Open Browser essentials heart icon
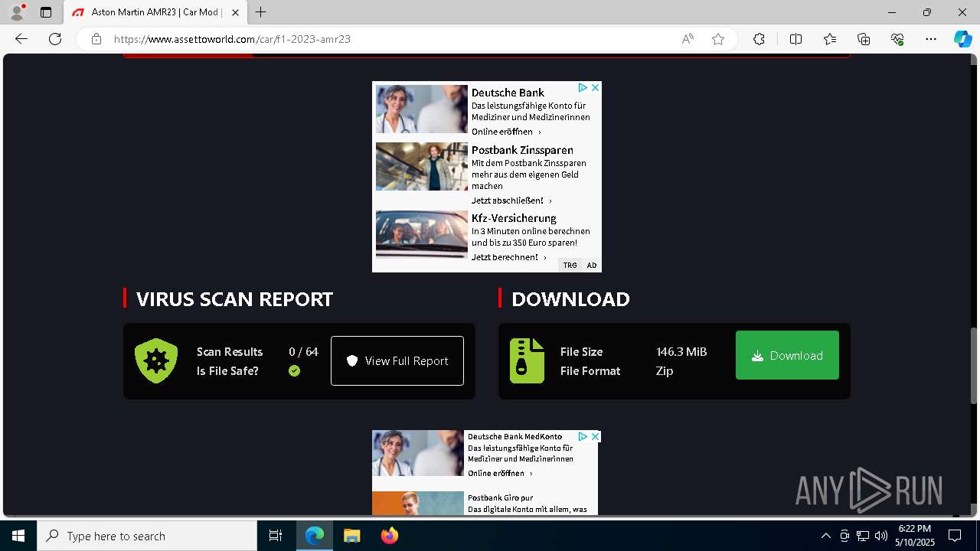The height and width of the screenshot is (551, 980). pyautogui.click(x=897, y=39)
